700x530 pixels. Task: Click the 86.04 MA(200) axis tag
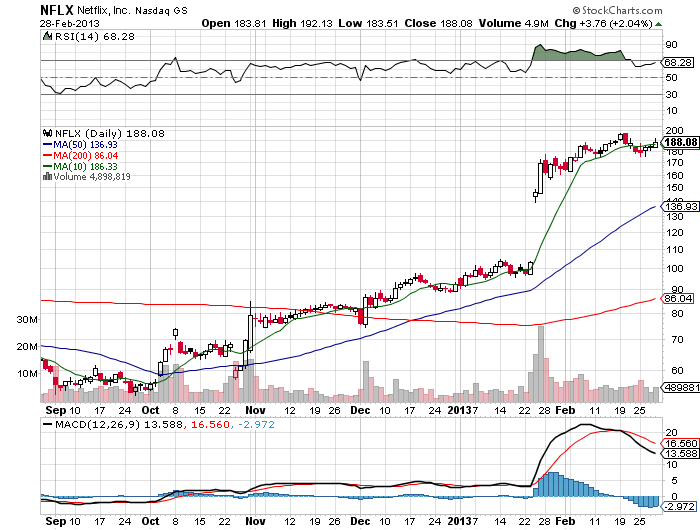point(678,298)
